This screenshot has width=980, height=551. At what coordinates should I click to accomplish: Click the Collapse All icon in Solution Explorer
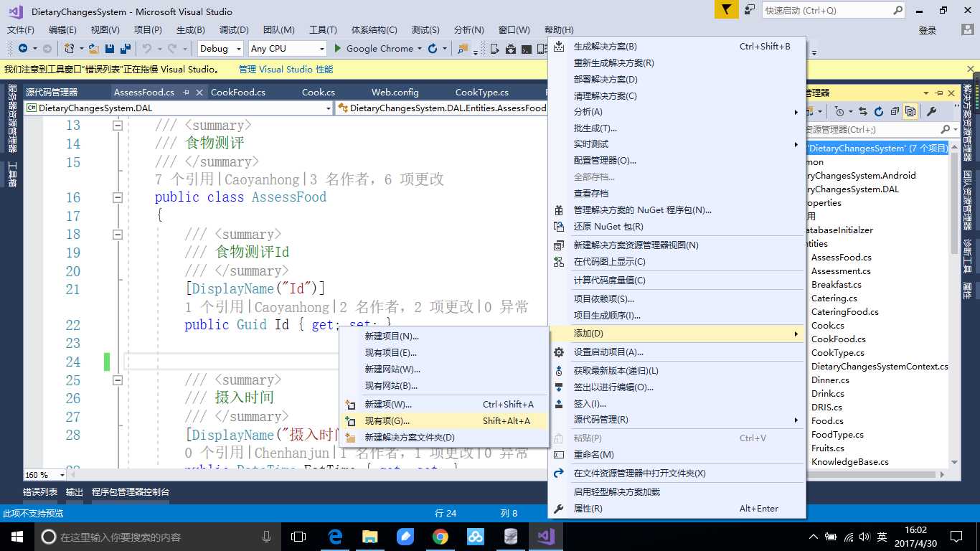[895, 111]
